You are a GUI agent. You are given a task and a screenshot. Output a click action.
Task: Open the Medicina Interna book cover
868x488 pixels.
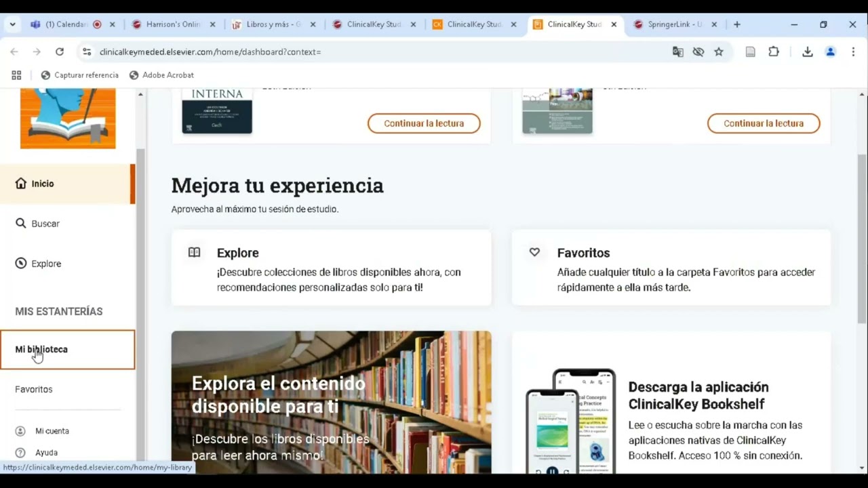click(x=217, y=111)
